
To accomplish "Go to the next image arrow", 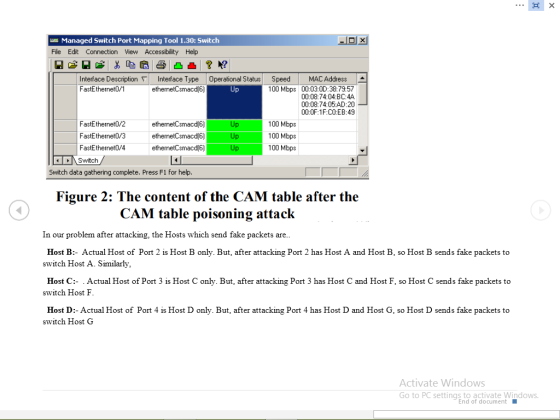I will pyautogui.click(x=540, y=210).
